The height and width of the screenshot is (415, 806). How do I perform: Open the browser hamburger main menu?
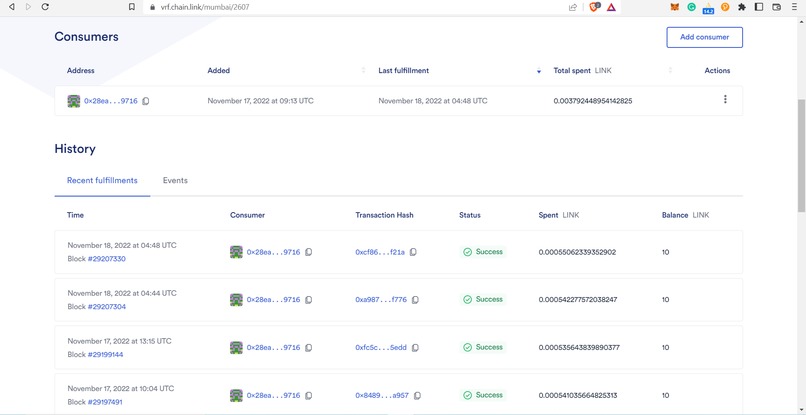[795, 7]
